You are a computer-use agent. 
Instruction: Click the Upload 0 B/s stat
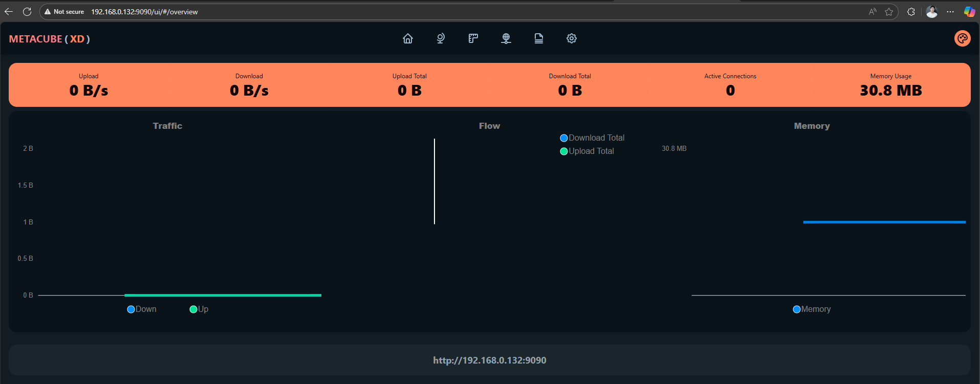coord(89,85)
